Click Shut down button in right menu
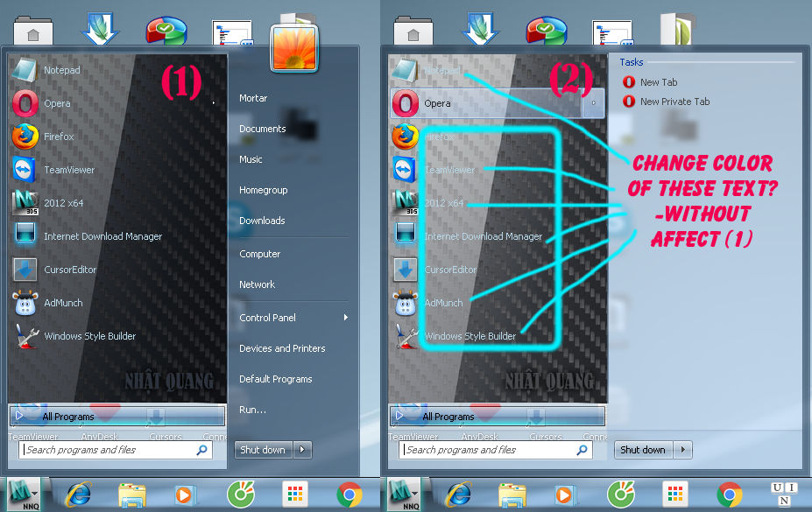 pos(643,450)
